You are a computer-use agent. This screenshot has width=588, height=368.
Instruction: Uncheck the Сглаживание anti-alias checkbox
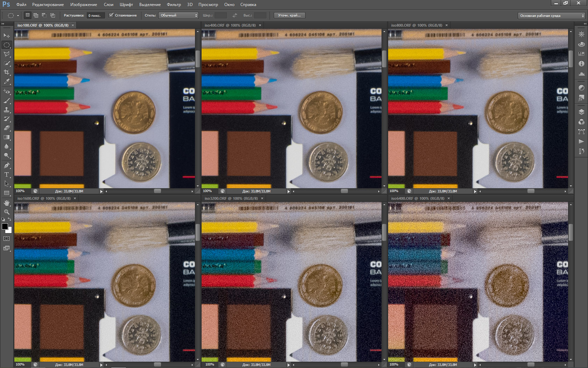pyautogui.click(x=111, y=15)
